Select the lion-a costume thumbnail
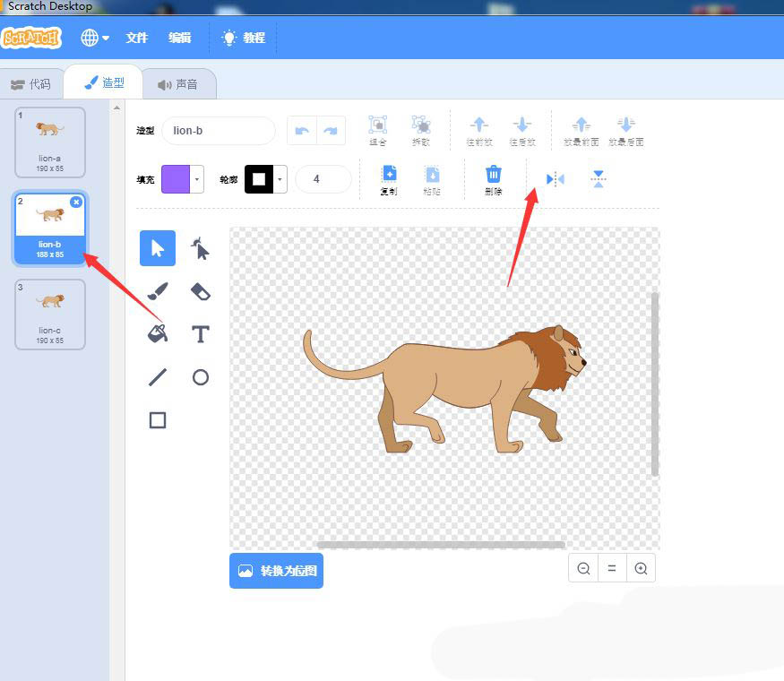This screenshot has height=681, width=784. pyautogui.click(x=50, y=142)
